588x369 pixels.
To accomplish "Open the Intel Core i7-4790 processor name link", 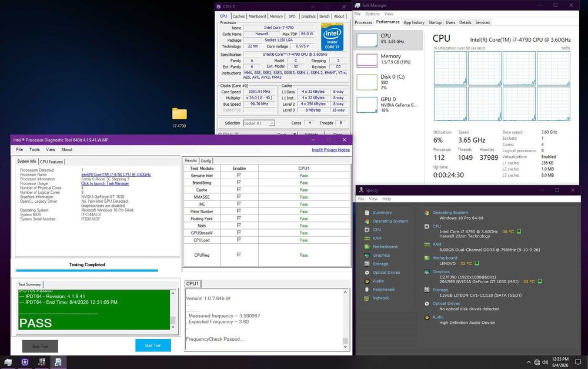I will pos(116,175).
